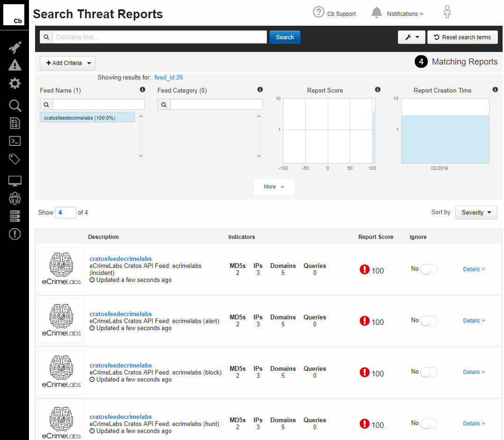Click the Feed Category filter input
This screenshot has height=440, width=504.
tap(216, 104)
